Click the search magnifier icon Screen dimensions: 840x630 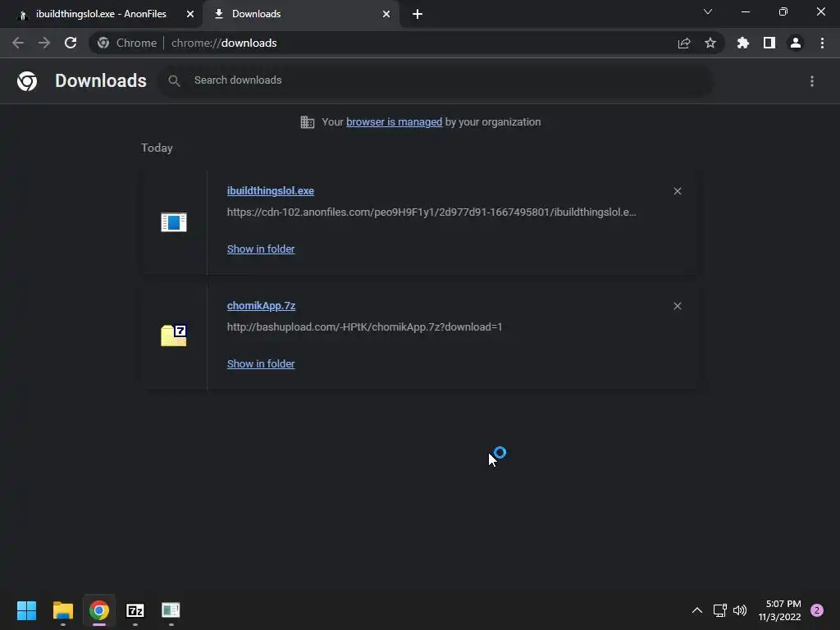pyautogui.click(x=174, y=81)
